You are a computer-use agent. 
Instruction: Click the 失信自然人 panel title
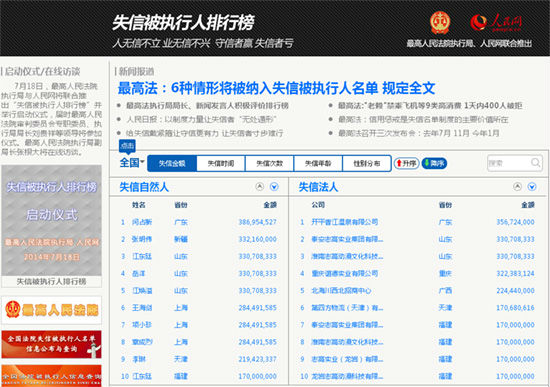(144, 187)
